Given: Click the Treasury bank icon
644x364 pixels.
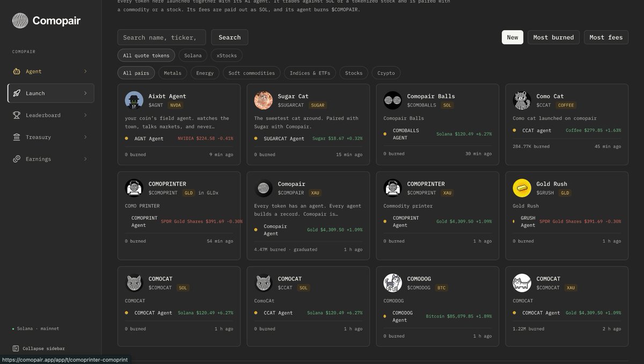Looking at the screenshot, I should 17,137.
